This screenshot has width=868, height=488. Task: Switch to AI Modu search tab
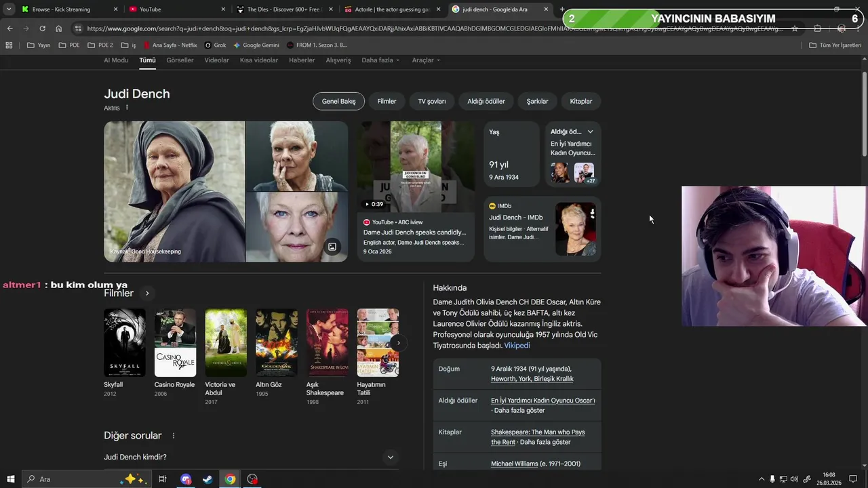tap(116, 60)
